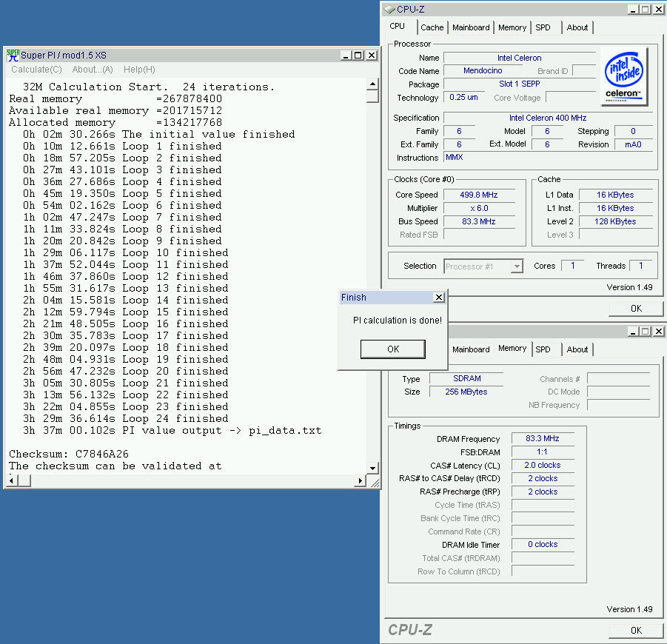Image resolution: width=667 pixels, height=644 pixels.
Task: Click the CPU-Z title bar icon
Action: [389, 10]
